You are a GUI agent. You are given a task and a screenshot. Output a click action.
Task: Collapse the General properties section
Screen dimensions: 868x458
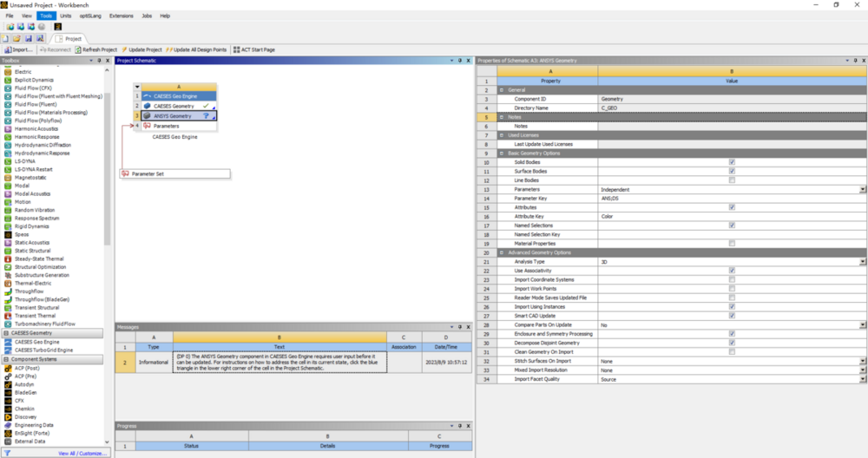(502, 89)
